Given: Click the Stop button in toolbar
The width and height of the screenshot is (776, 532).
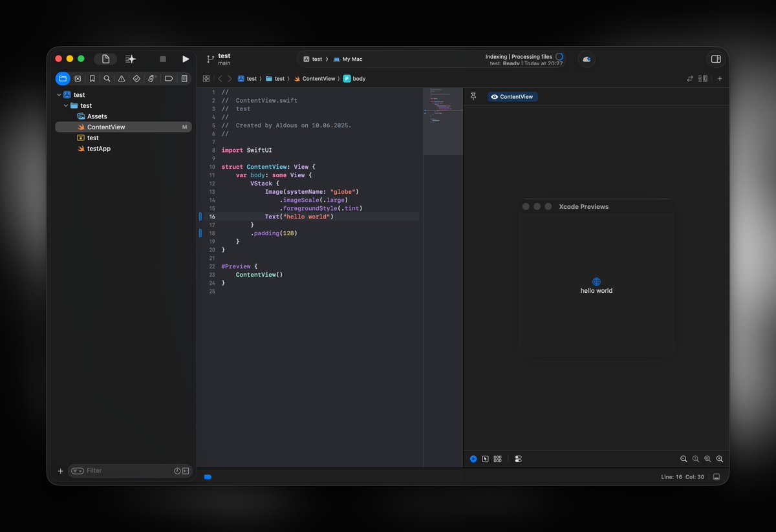Looking at the screenshot, I should [163, 59].
